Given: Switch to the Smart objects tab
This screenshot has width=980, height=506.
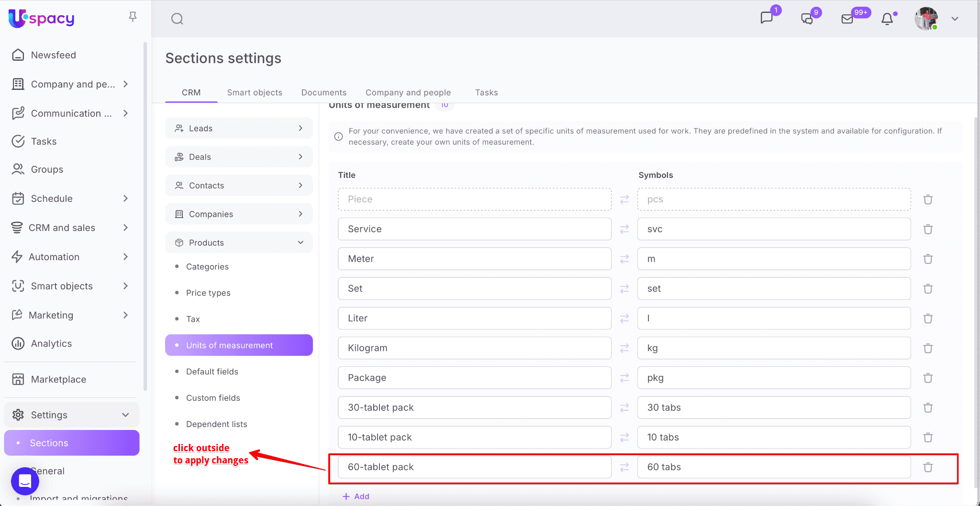Looking at the screenshot, I should pyautogui.click(x=254, y=92).
